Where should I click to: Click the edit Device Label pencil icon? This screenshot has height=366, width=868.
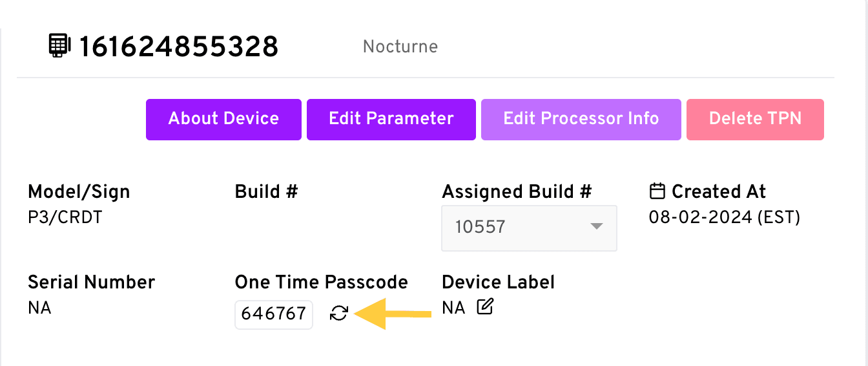[x=484, y=308]
